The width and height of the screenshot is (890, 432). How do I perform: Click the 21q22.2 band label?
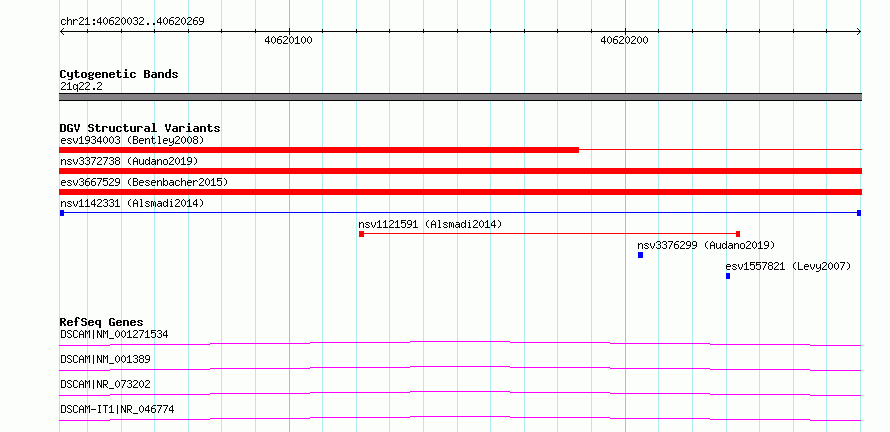point(82,87)
